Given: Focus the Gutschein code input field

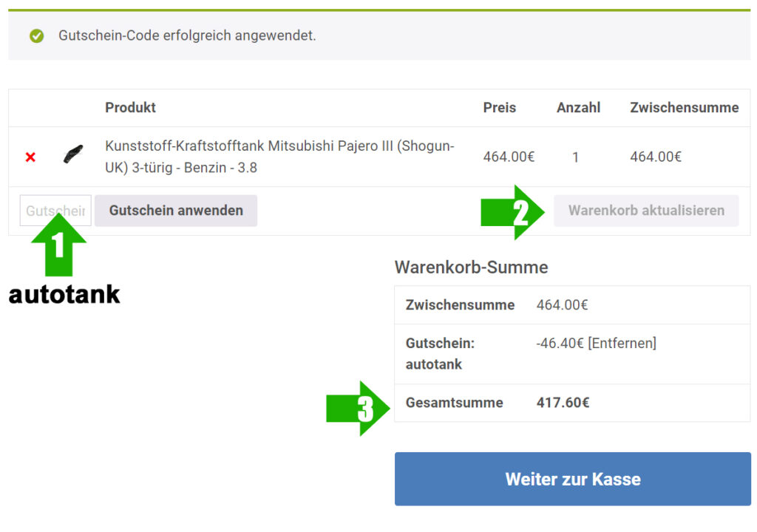Looking at the screenshot, I should coord(55,211).
